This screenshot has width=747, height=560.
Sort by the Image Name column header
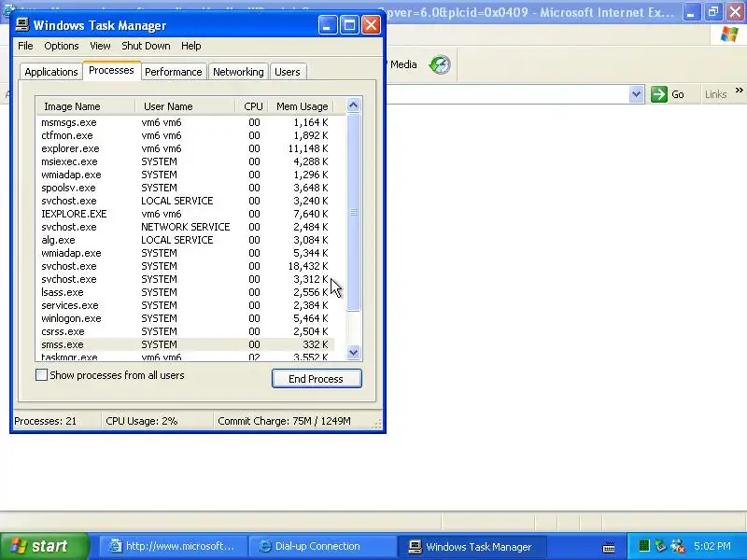point(86,106)
